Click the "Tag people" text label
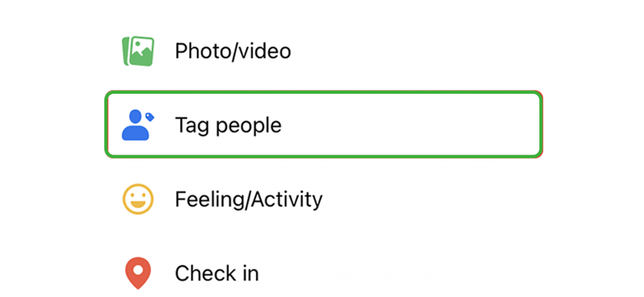 [x=228, y=125]
